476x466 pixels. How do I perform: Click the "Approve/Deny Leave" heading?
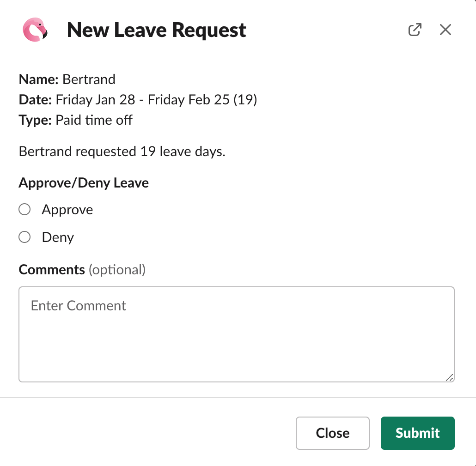[x=84, y=183]
